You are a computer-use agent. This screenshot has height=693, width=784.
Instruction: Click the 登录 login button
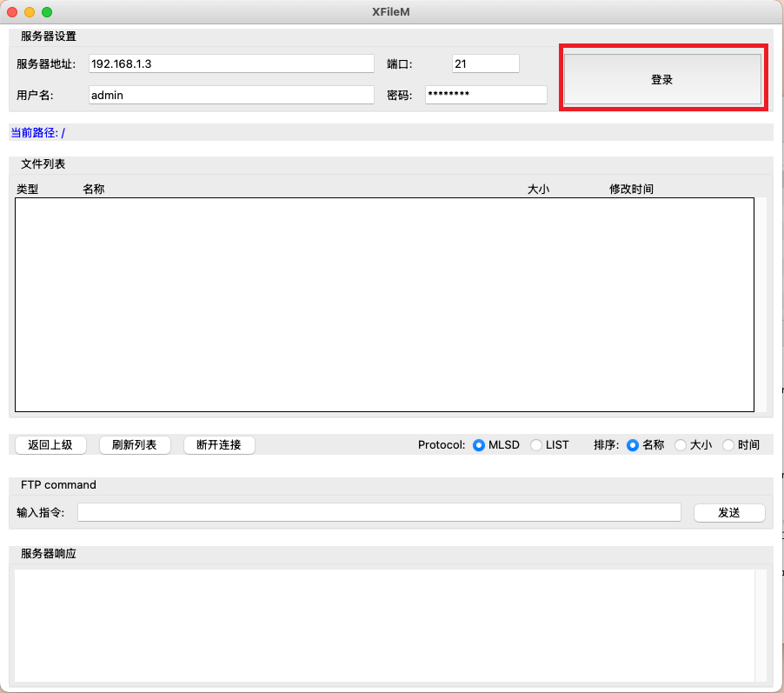click(x=662, y=79)
